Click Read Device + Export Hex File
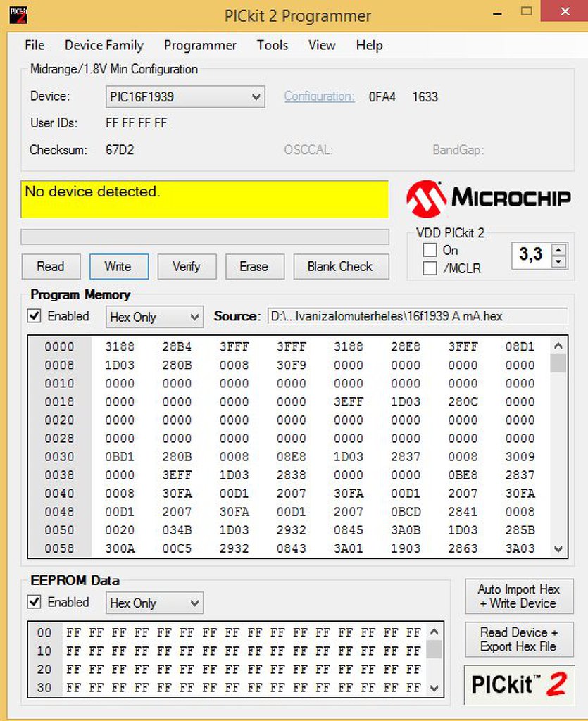Viewport: 588px width, 721px height. pyautogui.click(x=519, y=639)
